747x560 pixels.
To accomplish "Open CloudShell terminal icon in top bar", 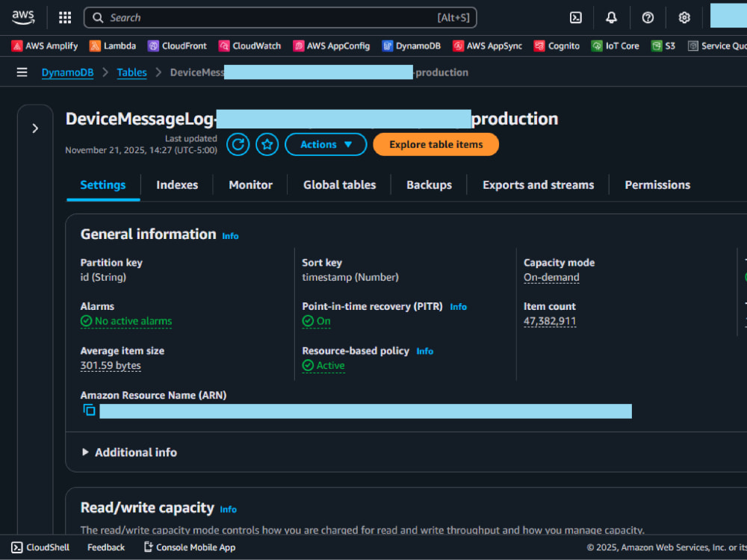I will tap(575, 18).
